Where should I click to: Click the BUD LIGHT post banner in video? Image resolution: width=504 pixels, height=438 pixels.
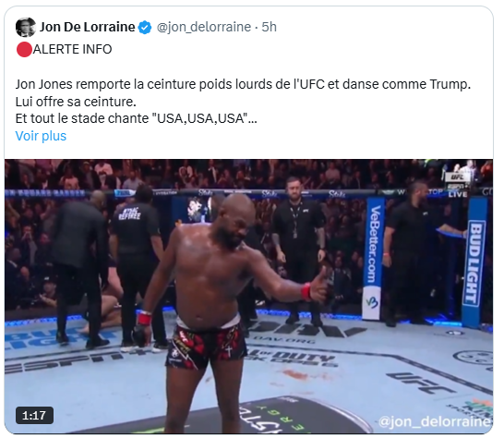point(474,264)
